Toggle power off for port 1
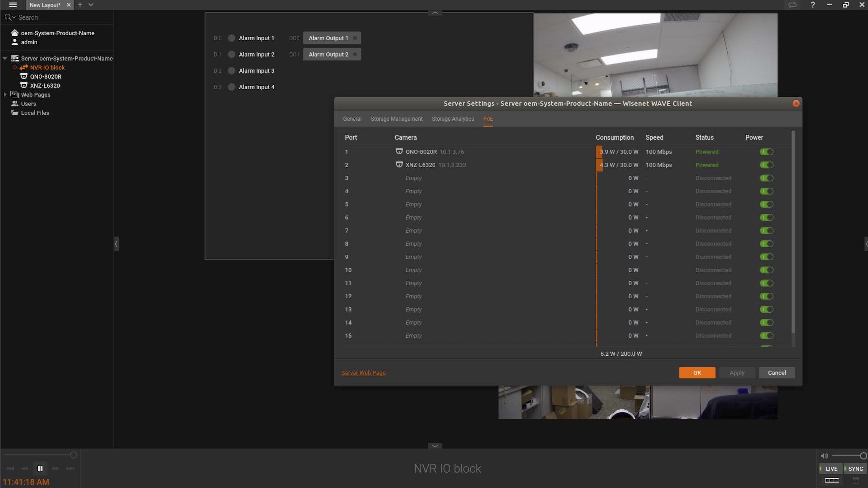This screenshot has height=488, width=868. [766, 152]
